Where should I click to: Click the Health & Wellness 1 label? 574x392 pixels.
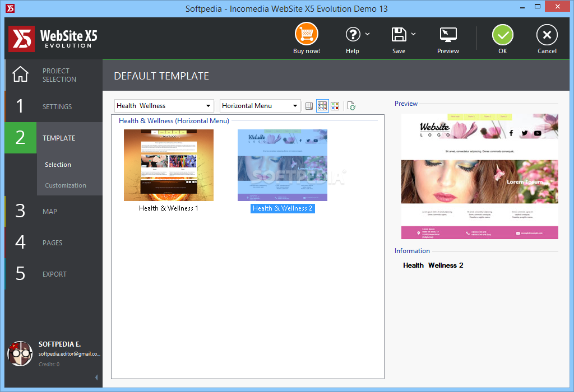click(x=168, y=208)
